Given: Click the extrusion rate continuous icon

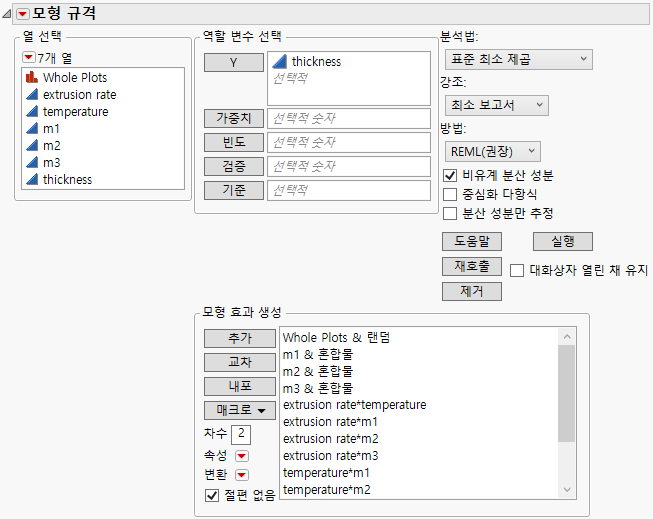Looking at the screenshot, I should pyautogui.click(x=32, y=95).
